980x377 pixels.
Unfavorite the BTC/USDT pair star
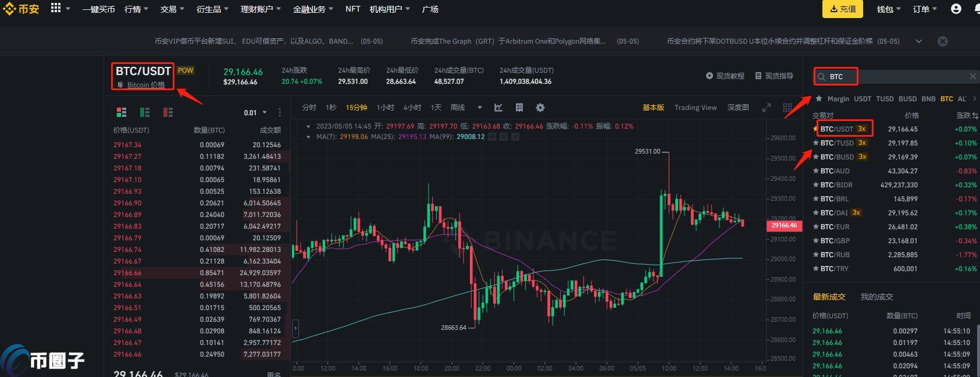(815, 129)
